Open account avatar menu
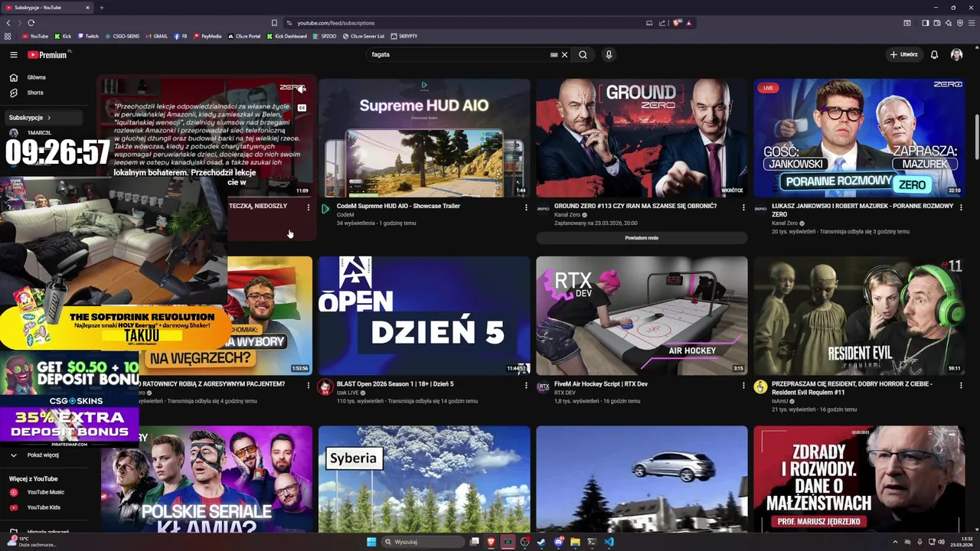Screen dimensions: 980x551 click(956, 54)
